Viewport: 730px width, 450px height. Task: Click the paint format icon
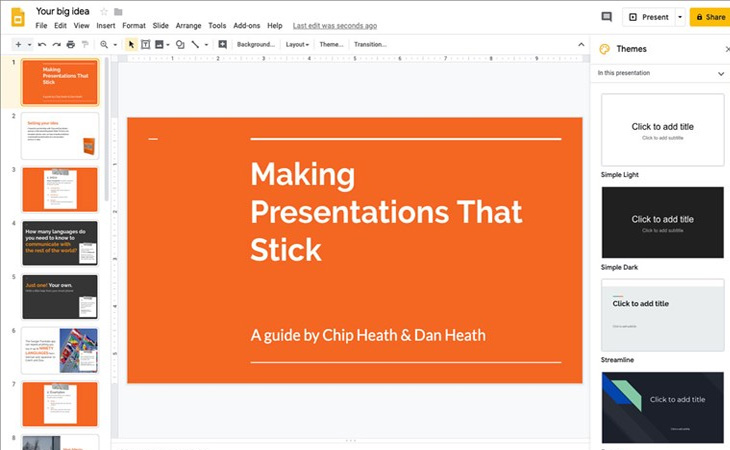(85, 45)
